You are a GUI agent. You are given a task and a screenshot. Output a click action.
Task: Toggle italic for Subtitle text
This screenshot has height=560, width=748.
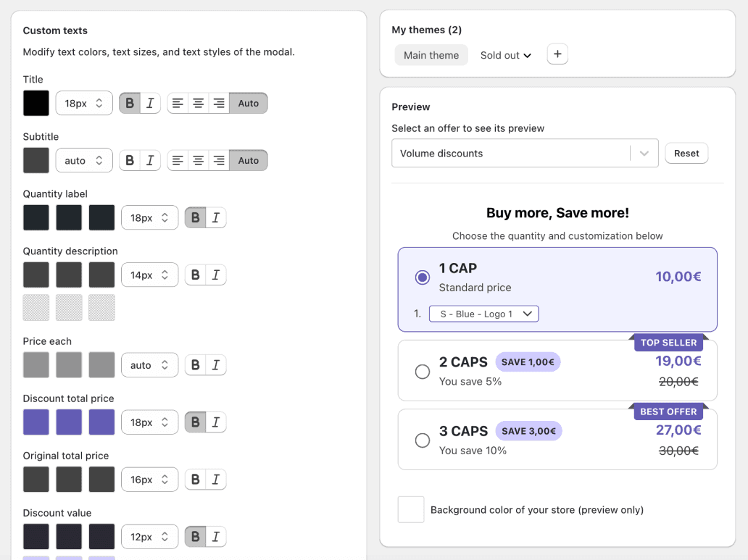(x=150, y=160)
